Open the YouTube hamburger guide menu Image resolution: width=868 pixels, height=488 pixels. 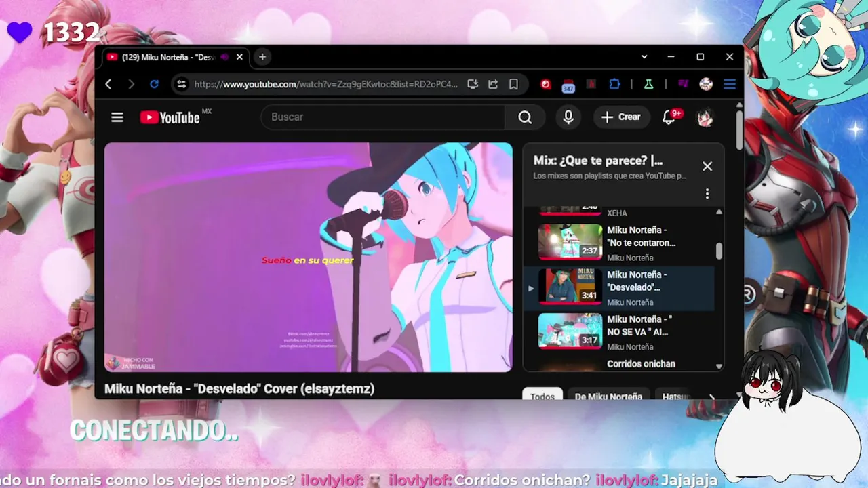tap(117, 117)
